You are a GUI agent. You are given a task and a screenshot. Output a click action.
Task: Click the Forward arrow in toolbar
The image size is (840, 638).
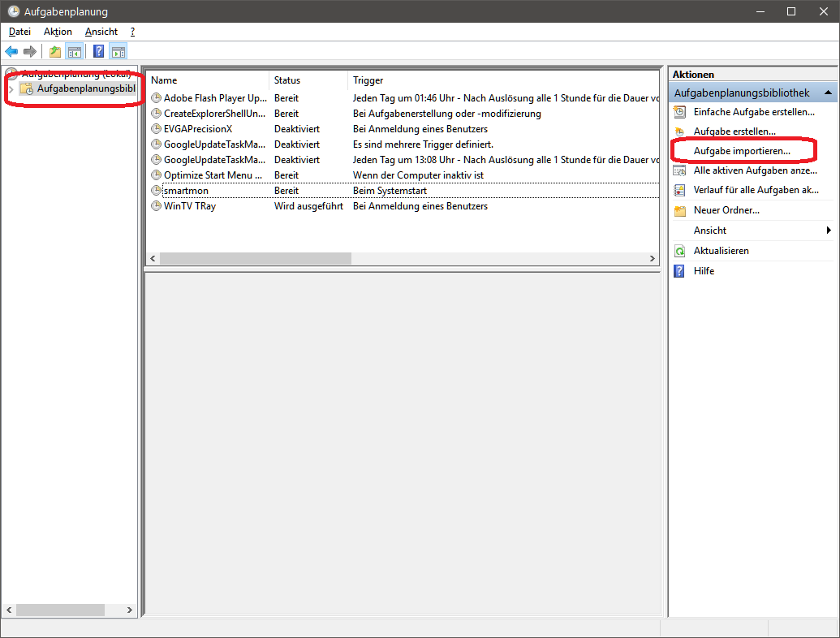point(30,51)
